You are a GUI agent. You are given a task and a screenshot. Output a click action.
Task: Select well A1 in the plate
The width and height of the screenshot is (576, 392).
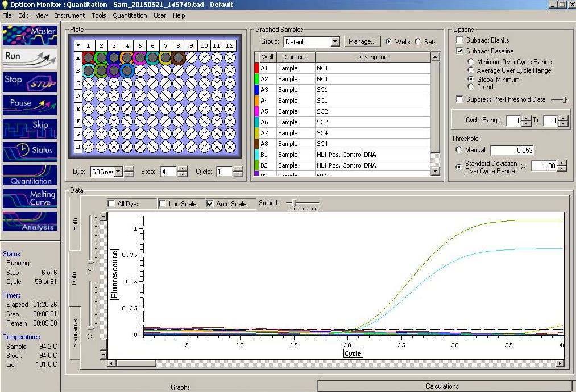pyautogui.click(x=88, y=57)
